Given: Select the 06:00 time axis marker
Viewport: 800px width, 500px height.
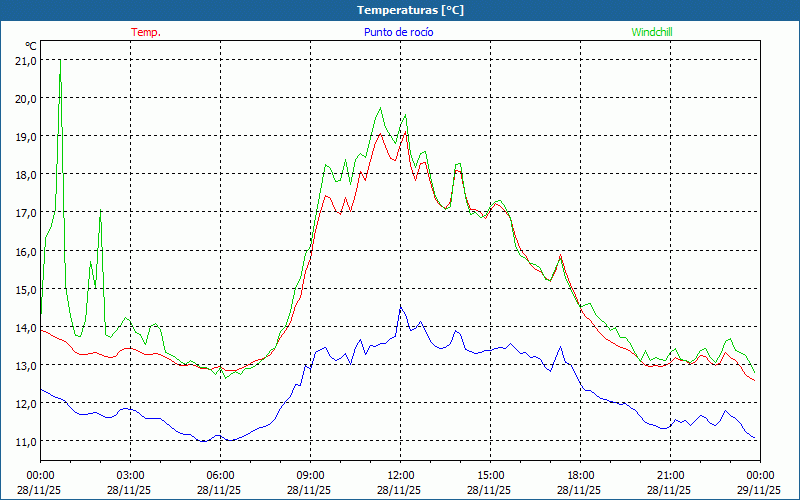Looking at the screenshot, I should [x=220, y=475].
